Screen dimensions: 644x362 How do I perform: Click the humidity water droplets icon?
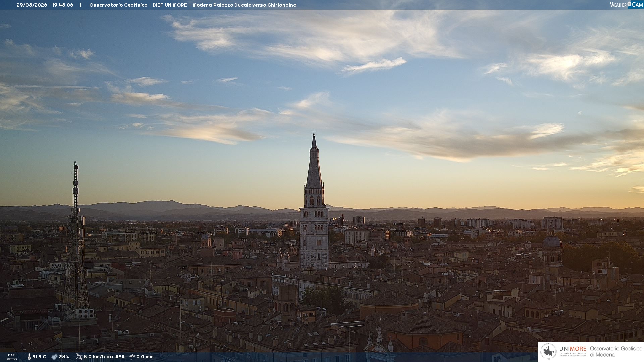[x=54, y=357]
